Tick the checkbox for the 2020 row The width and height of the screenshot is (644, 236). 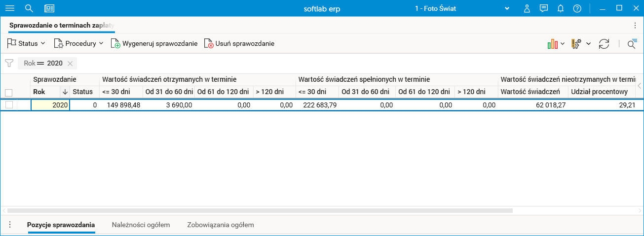[9, 104]
